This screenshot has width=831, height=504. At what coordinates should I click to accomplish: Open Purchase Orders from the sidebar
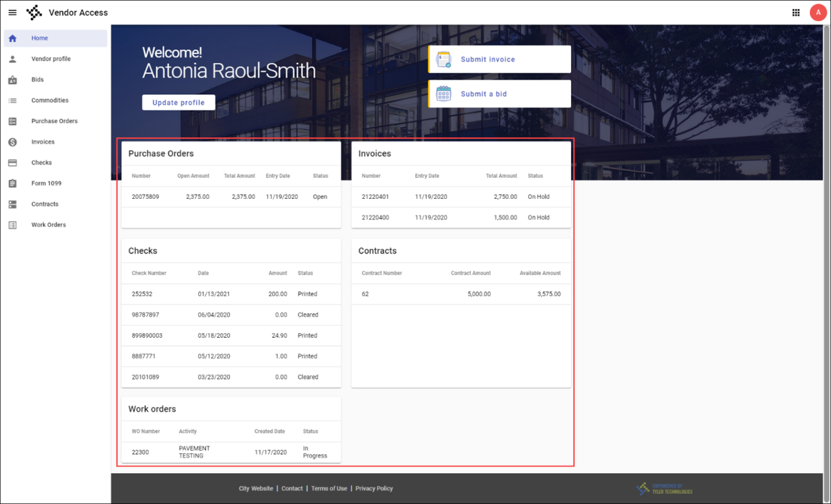tap(54, 121)
